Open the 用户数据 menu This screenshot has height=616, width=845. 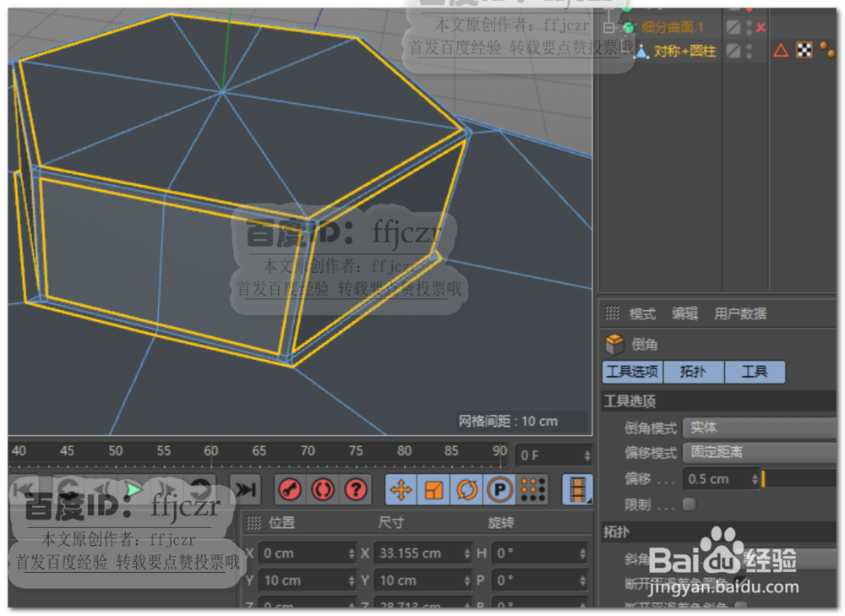(740, 313)
